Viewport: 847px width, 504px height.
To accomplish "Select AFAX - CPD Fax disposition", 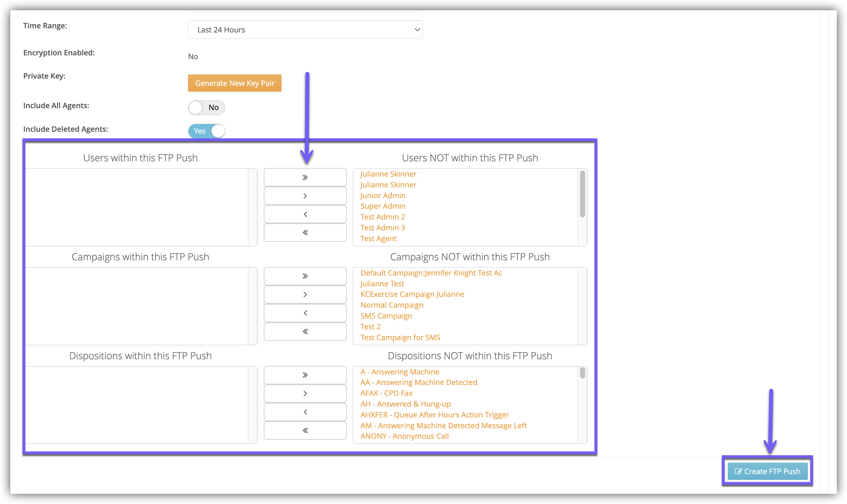I will [x=387, y=393].
